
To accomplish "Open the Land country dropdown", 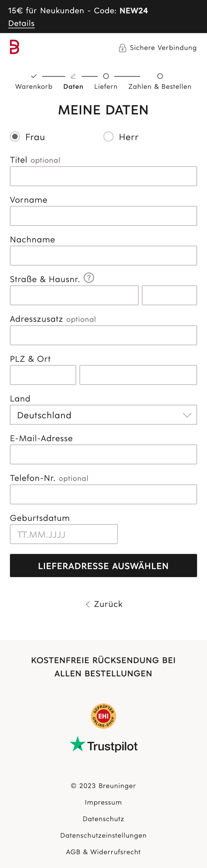I will tap(103, 415).
